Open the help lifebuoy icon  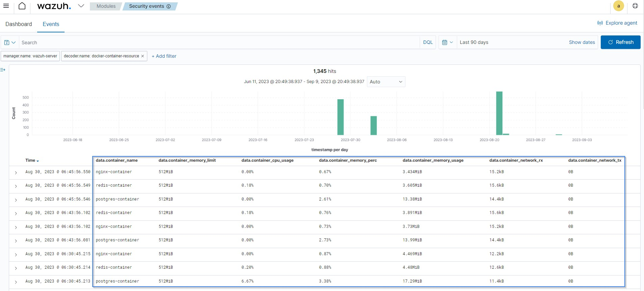635,6
